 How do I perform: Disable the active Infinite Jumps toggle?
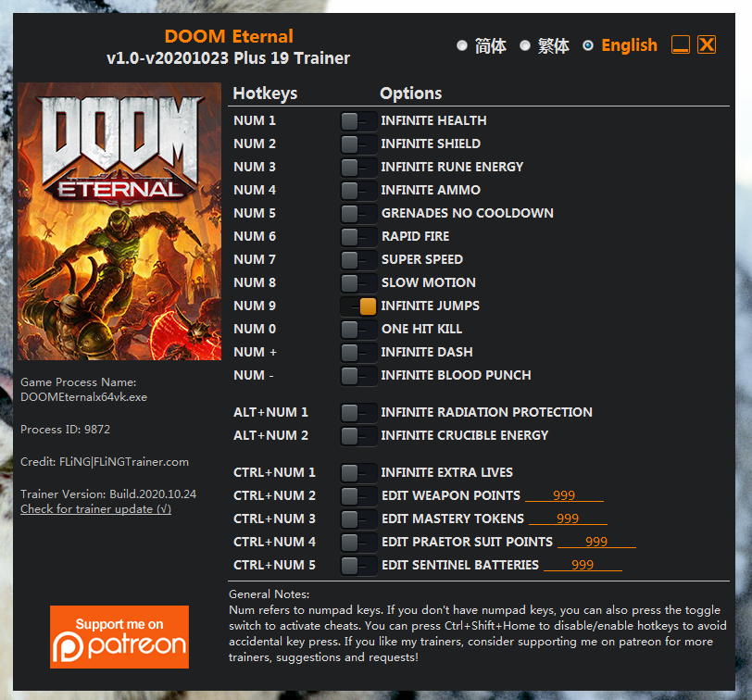tap(358, 306)
